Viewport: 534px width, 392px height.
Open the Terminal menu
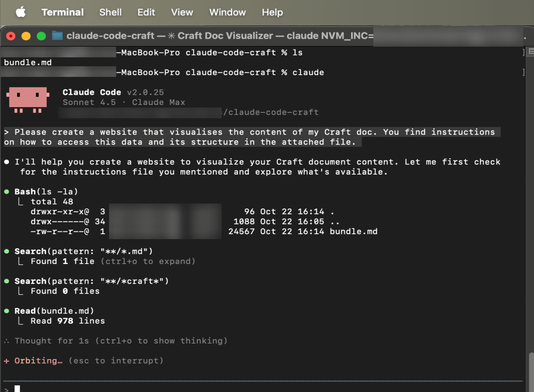pos(62,12)
